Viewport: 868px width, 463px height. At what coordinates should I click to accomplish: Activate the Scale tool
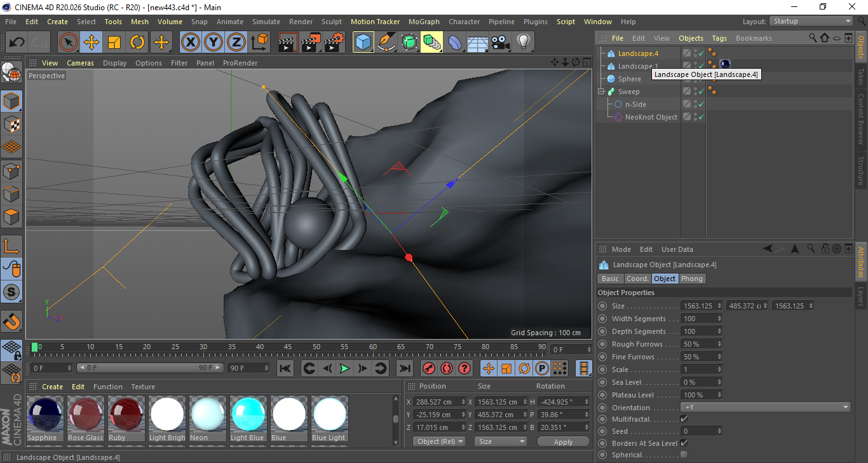(114, 43)
